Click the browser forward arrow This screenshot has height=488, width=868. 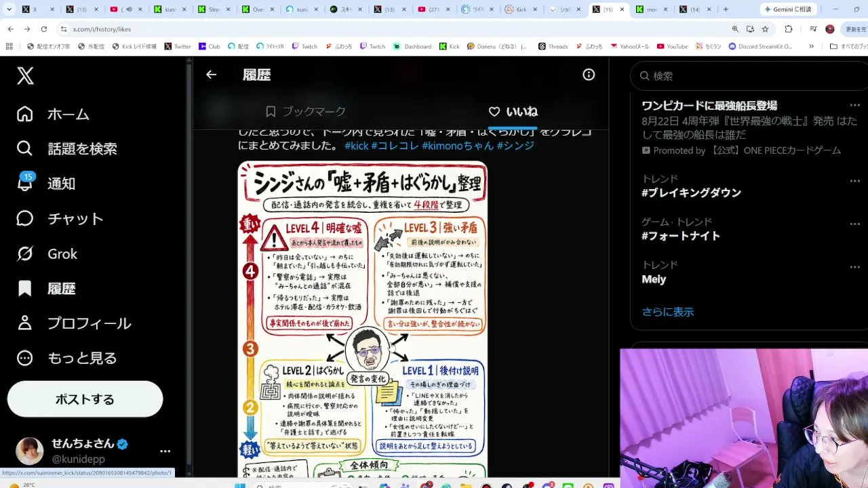(27, 29)
